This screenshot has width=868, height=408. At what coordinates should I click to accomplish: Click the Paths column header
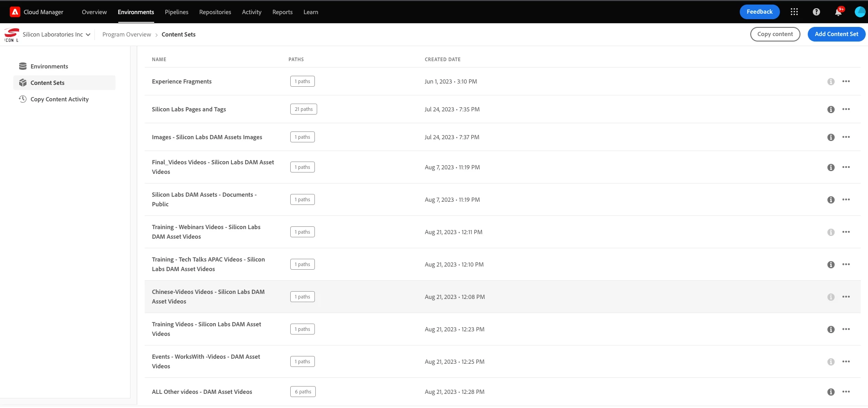tap(296, 59)
